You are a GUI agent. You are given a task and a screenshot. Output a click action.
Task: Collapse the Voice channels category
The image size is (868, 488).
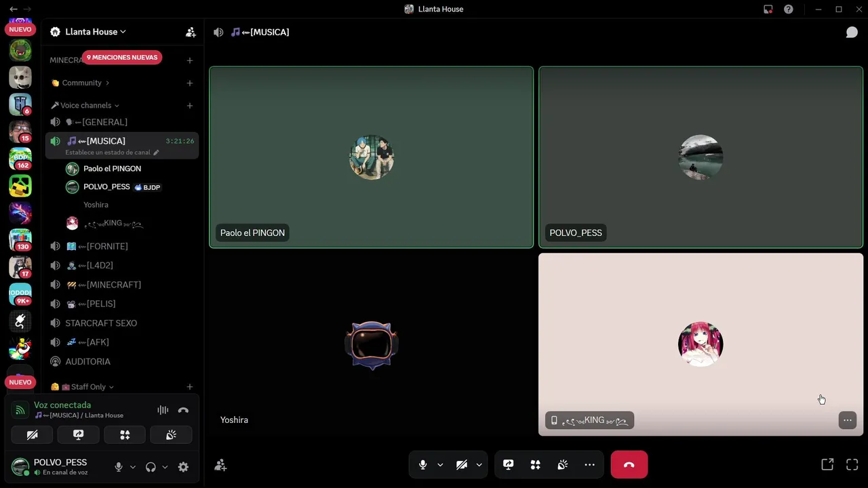[85, 105]
